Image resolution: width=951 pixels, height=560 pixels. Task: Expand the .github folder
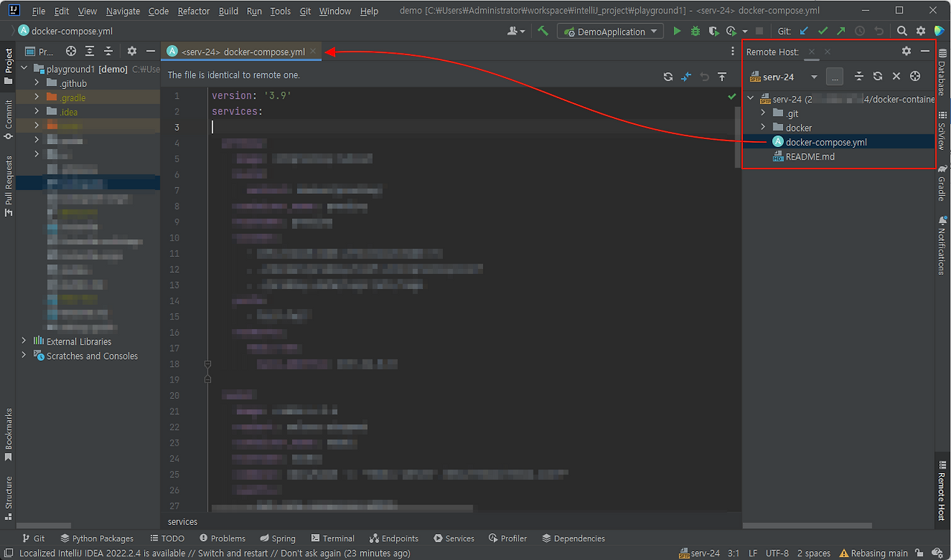36,83
